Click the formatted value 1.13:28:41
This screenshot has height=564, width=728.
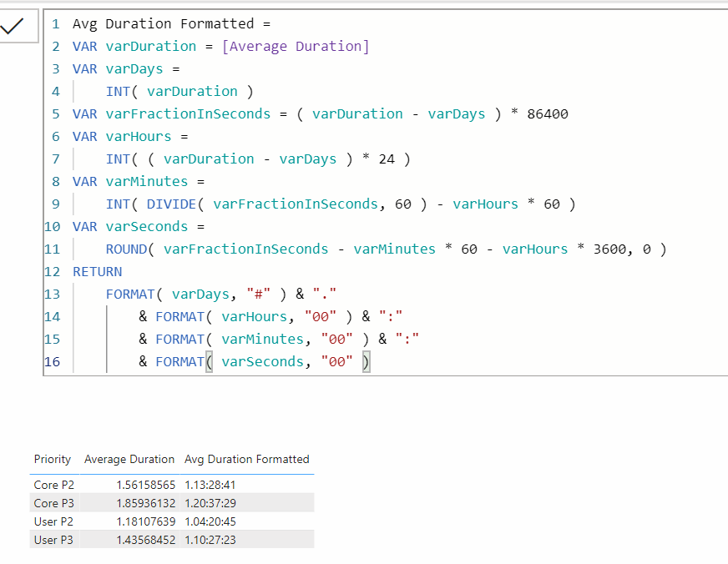click(x=210, y=485)
